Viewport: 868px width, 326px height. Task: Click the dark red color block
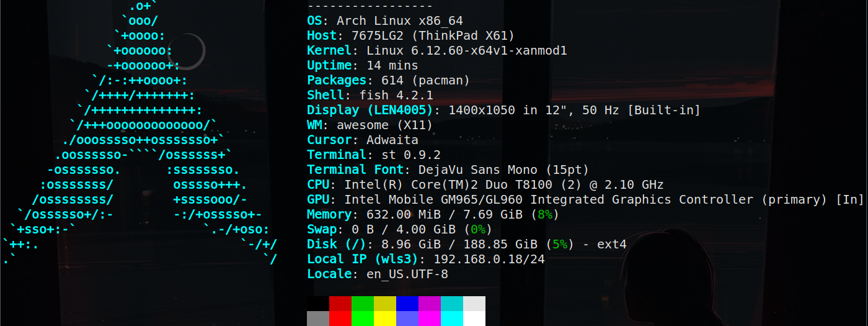340,304
